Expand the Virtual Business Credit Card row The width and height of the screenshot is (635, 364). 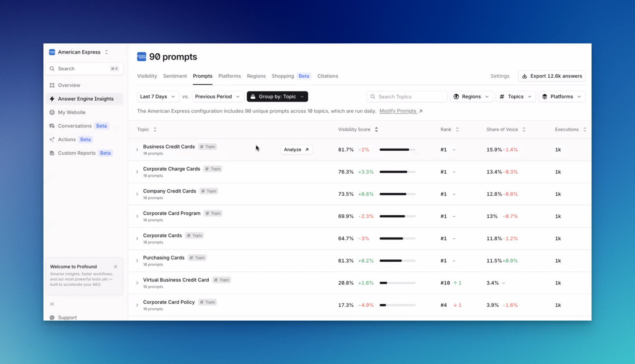click(137, 283)
